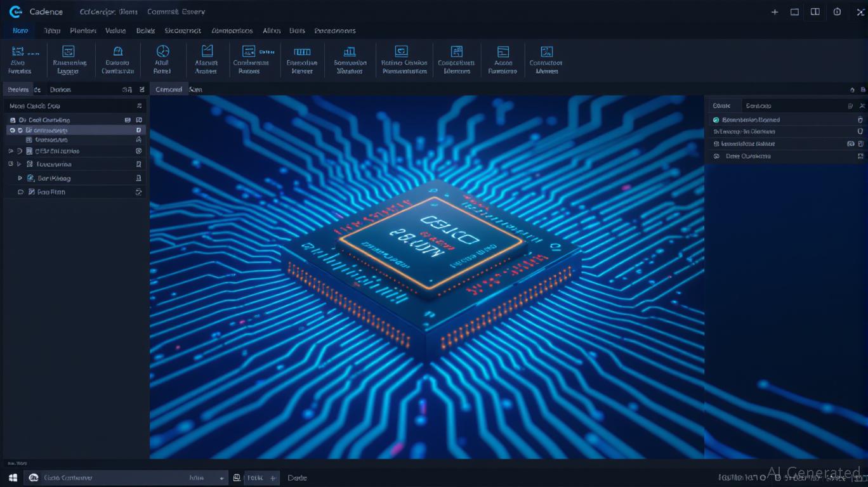Click the plus icon in the title bar
Image resolution: width=868 pixels, height=487 pixels.
(775, 12)
